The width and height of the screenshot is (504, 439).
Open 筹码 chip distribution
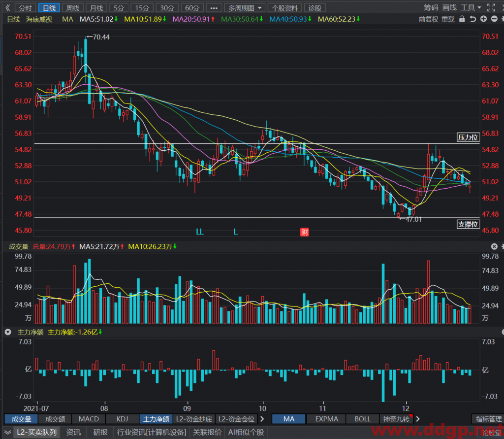point(431,8)
